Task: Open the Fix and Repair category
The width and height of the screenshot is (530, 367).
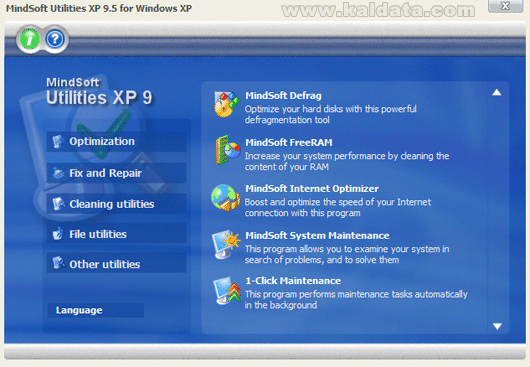Action: [116, 173]
